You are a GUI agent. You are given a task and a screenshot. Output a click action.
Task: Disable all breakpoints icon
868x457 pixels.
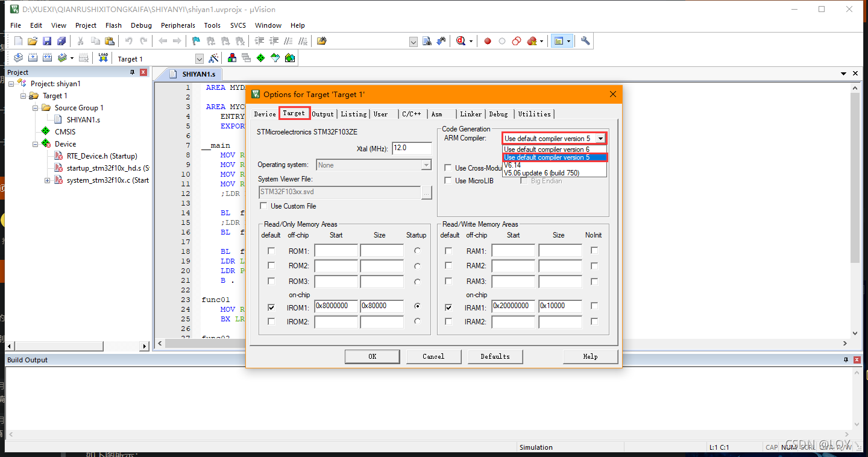point(517,41)
